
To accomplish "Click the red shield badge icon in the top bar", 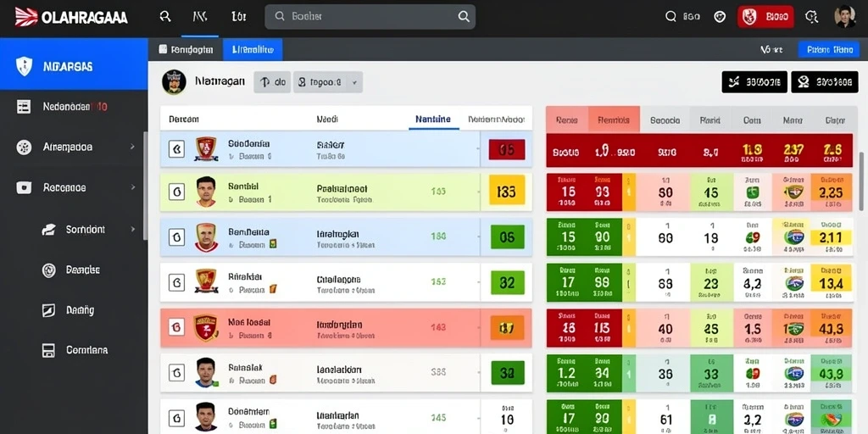I will (749, 17).
